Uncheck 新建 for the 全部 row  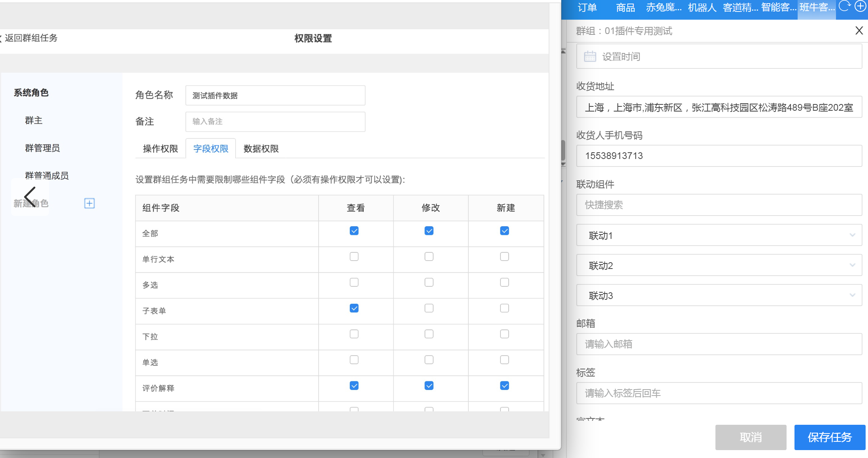[504, 231]
